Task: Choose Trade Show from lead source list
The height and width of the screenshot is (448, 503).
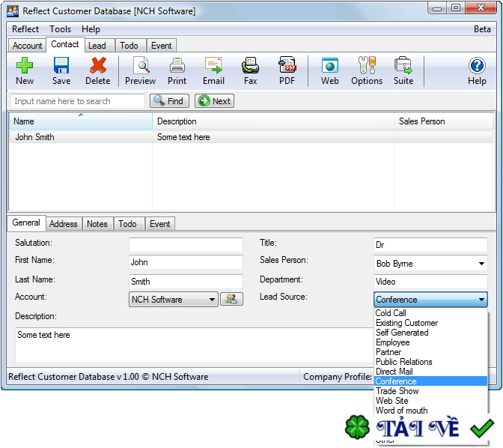Action: coord(397,391)
